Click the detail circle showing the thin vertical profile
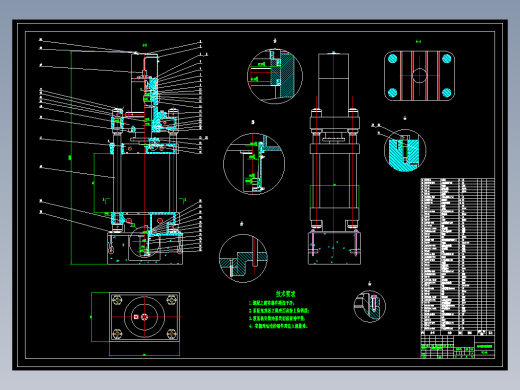Screen dimensions: 520x390 click(254, 164)
